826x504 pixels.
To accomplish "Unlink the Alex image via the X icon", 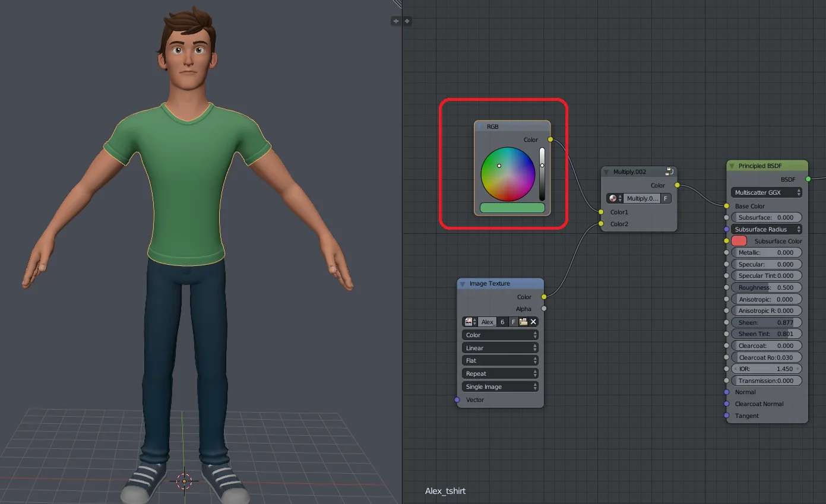I will point(533,322).
